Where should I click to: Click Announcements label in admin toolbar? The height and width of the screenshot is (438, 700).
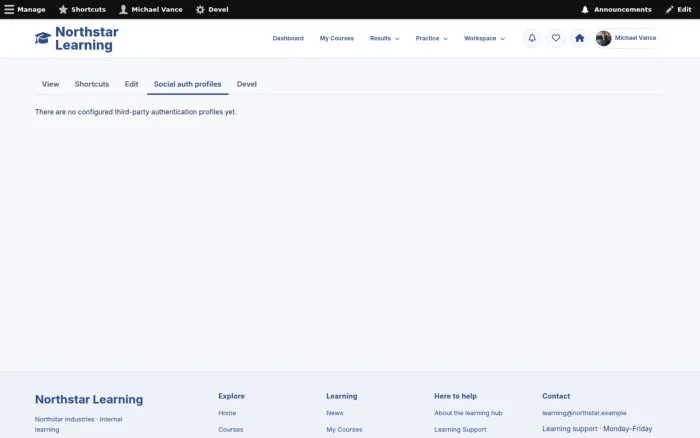tap(622, 9)
